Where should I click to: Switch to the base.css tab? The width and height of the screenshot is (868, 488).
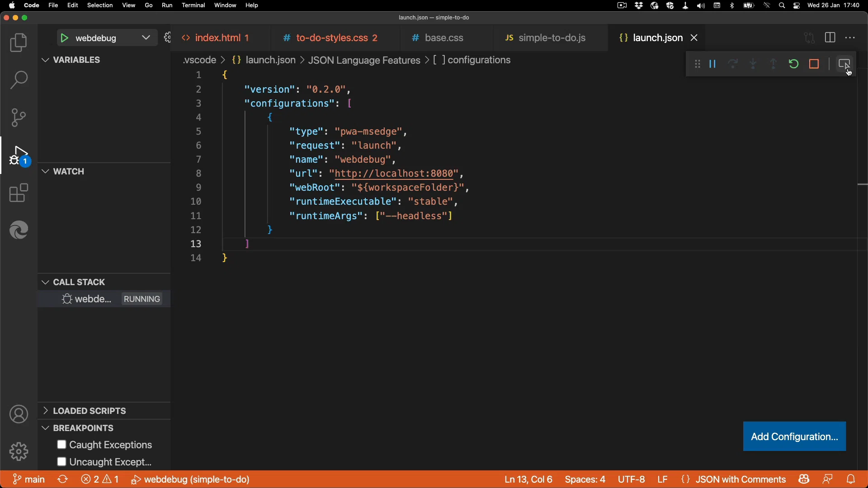(x=447, y=38)
